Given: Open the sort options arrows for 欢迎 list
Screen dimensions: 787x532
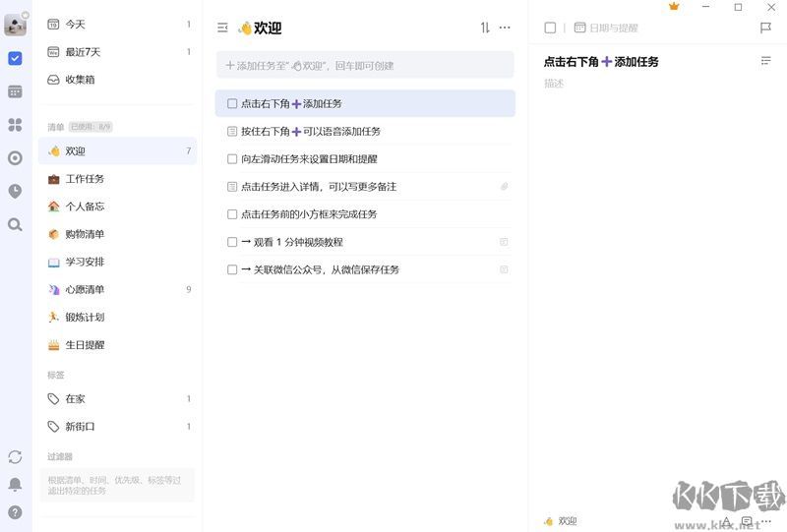Looking at the screenshot, I should tap(485, 29).
